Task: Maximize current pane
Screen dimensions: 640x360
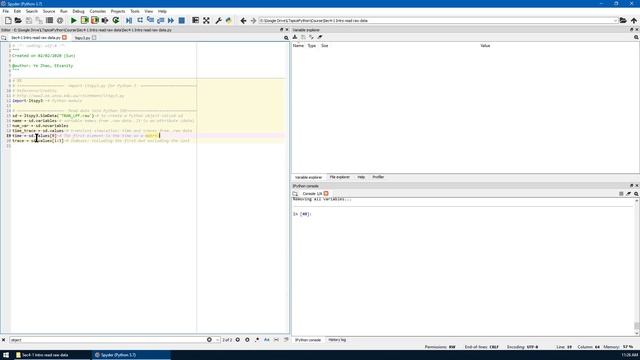Action: [x=196, y=20]
